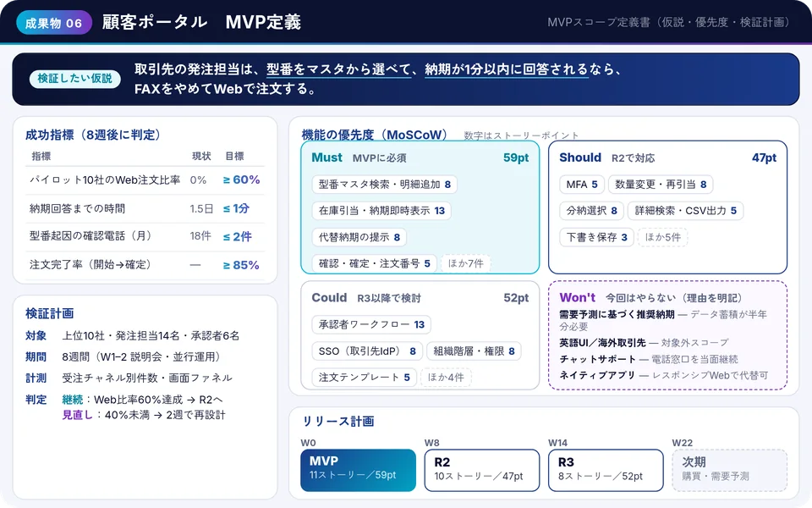
Task: Select the リリース計画 heading
Action: point(338,422)
